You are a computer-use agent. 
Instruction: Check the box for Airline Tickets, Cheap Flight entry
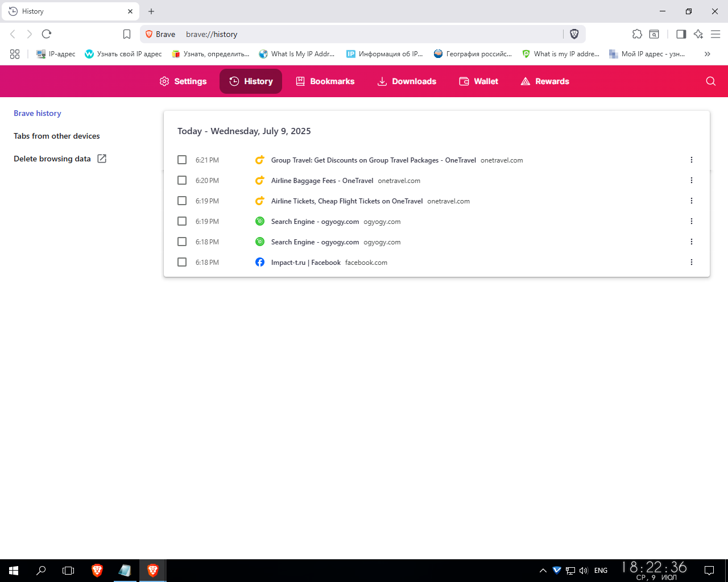point(182,201)
